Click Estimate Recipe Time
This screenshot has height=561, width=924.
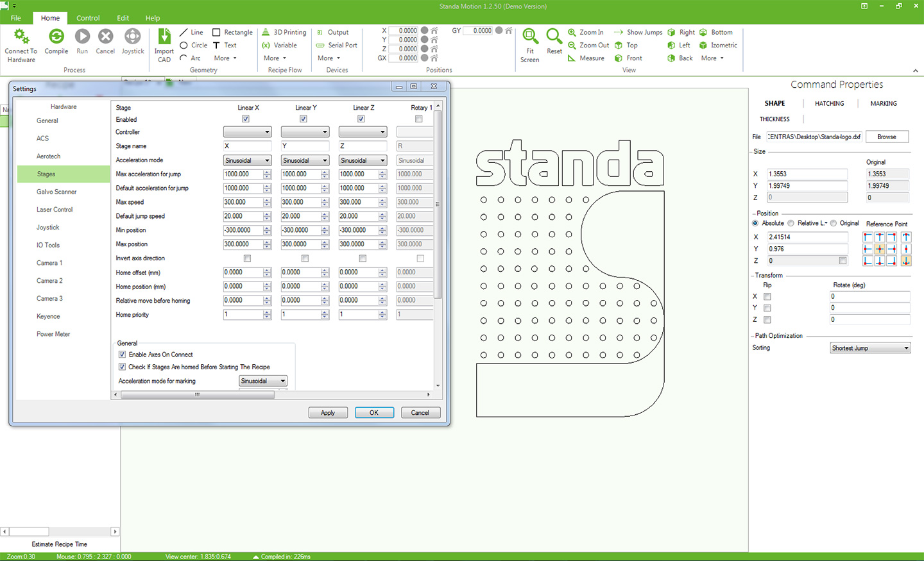coord(60,544)
